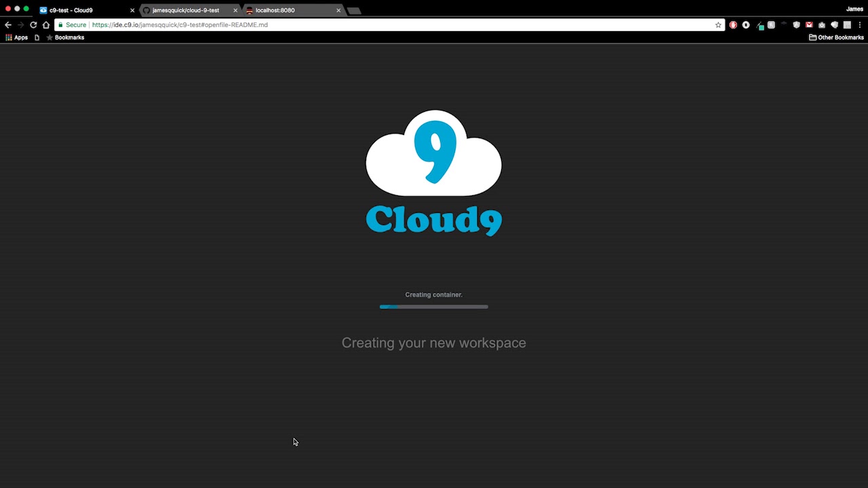Click the Creating container progress bar

click(x=434, y=307)
